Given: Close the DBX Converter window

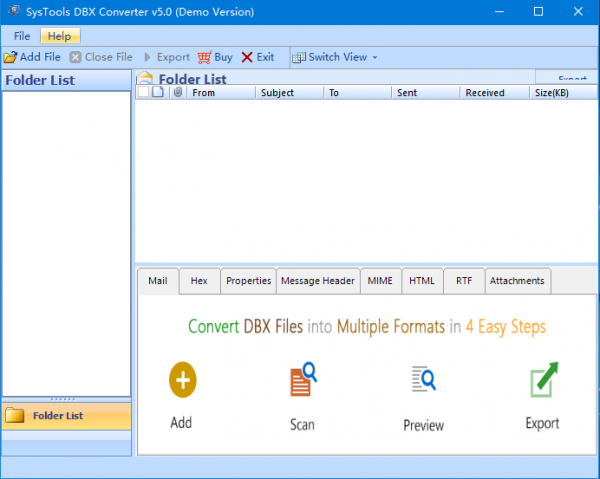Looking at the screenshot, I should [578, 12].
